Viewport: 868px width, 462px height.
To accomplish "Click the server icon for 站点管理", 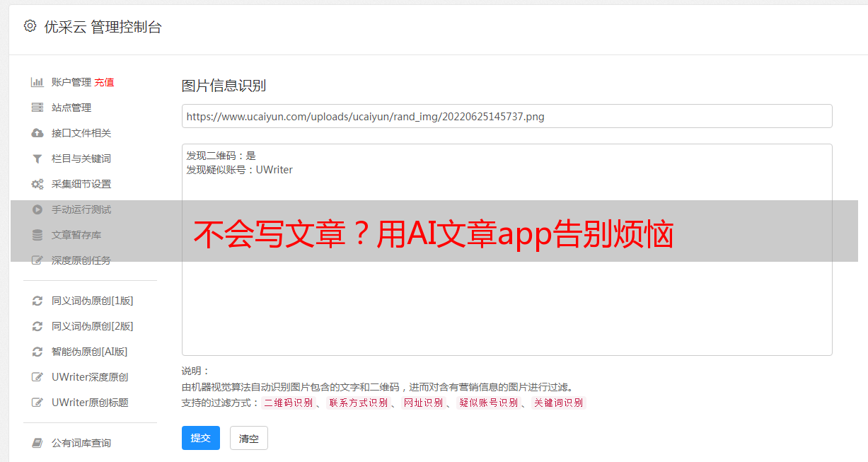I will pyautogui.click(x=37, y=108).
